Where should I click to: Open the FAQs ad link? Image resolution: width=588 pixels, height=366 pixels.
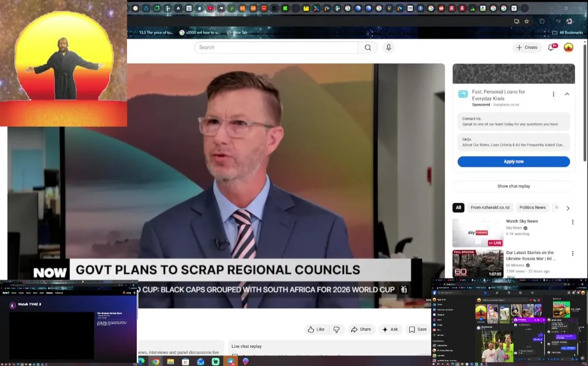click(x=513, y=142)
